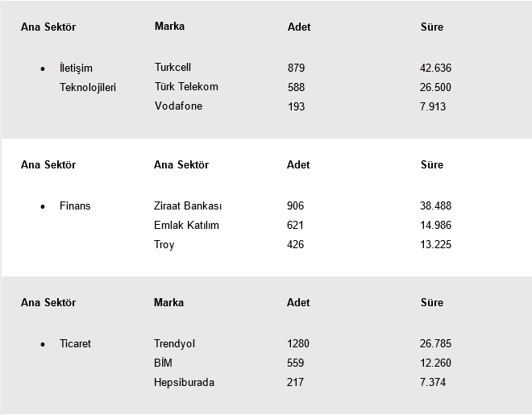Click the Troy brand name
532x415 pixels.
[x=164, y=244]
